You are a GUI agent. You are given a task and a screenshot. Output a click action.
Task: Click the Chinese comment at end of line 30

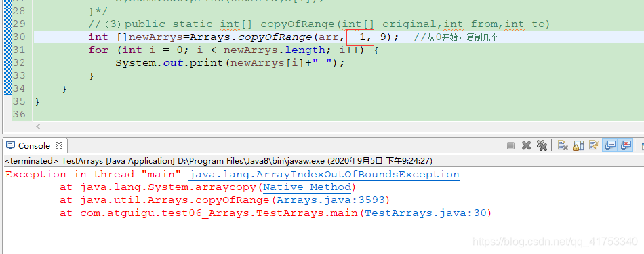pos(456,37)
